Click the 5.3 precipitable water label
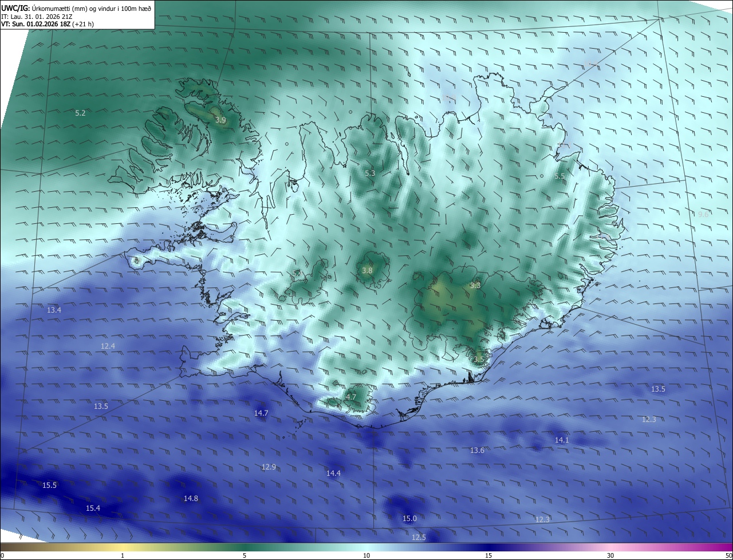Viewport: 733px width, 560px height. coord(370,173)
